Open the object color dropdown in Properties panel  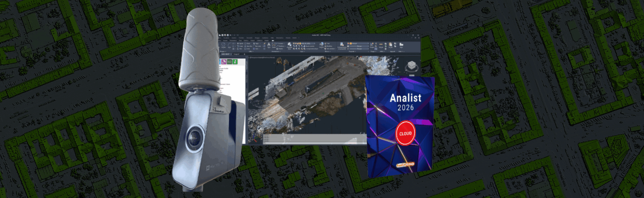coord(359,44)
